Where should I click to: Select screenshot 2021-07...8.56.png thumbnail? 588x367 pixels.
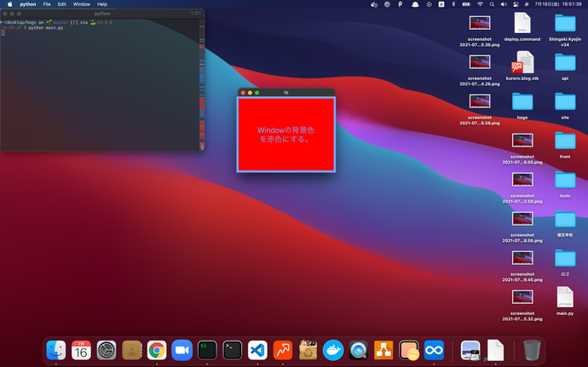[522, 219]
